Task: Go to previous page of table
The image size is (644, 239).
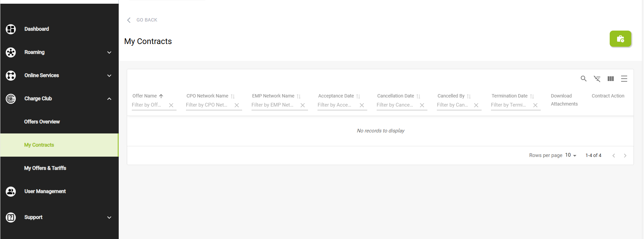Action: [x=614, y=156]
